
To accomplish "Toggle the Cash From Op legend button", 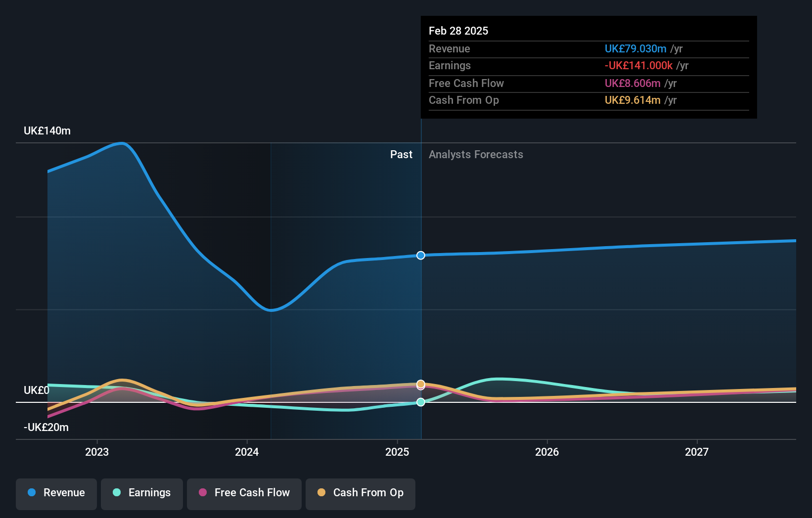I will (x=361, y=494).
